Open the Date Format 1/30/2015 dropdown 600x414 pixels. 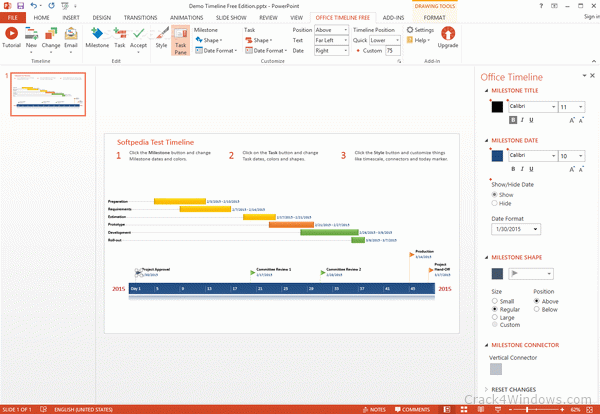point(516,229)
